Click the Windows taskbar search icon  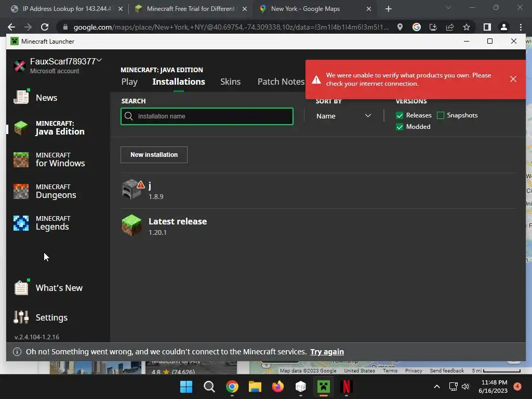209,387
